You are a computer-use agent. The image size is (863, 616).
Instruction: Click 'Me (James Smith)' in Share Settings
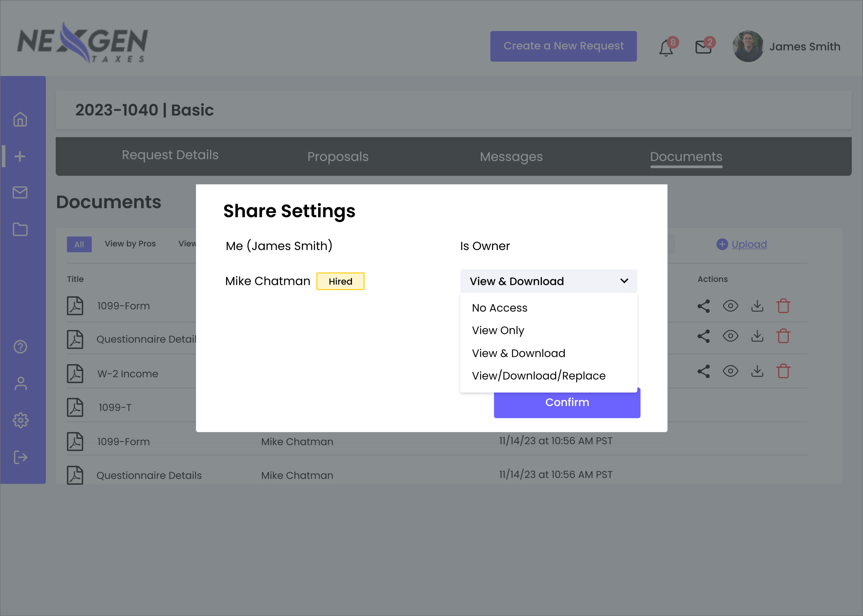tap(279, 246)
